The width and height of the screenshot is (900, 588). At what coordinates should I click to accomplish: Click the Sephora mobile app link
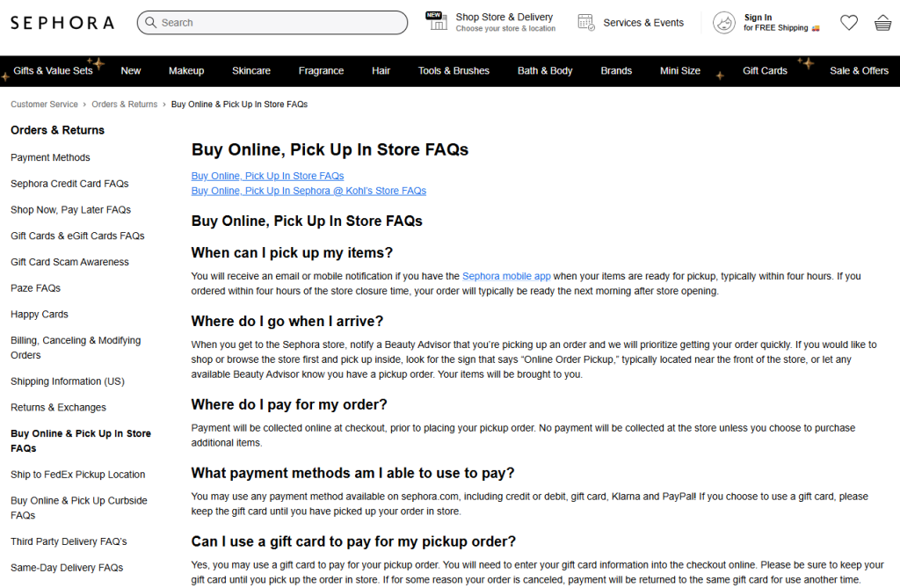(x=506, y=275)
